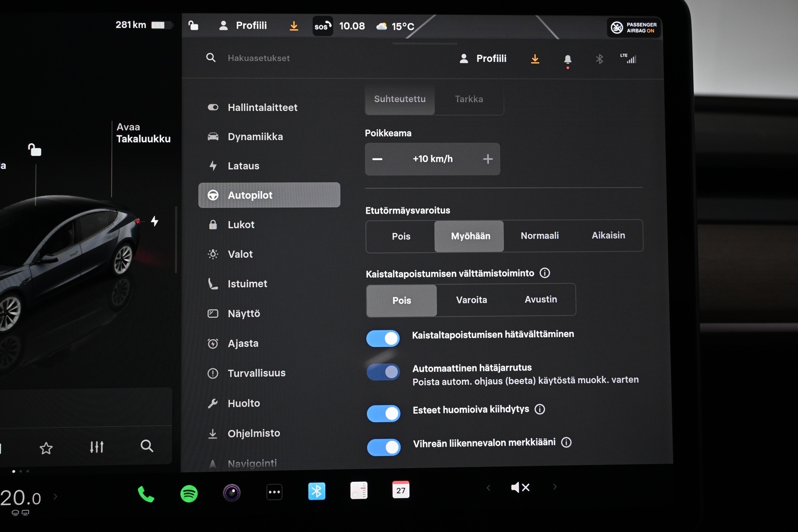Turn off Vihreän liikennevalon merkkiääni
This screenshot has width=798, height=532.
click(x=384, y=447)
